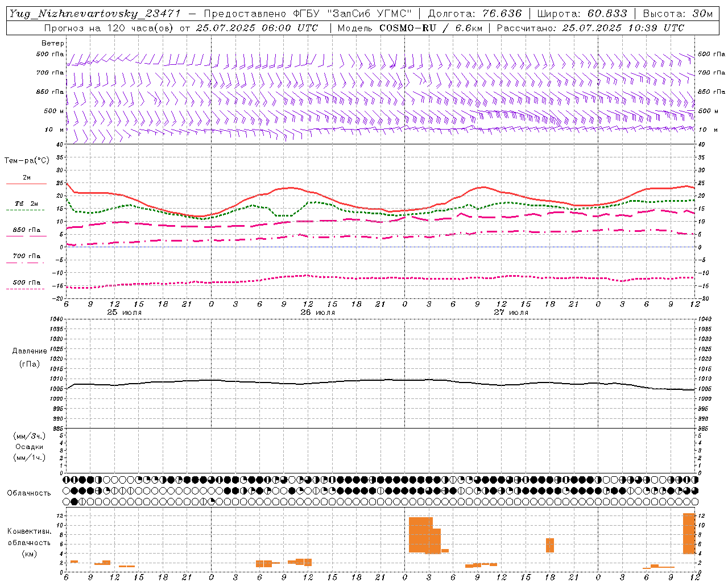
Task: Click the '(мм/3ч.)' precipitation unit label
Action: [x=29, y=436]
